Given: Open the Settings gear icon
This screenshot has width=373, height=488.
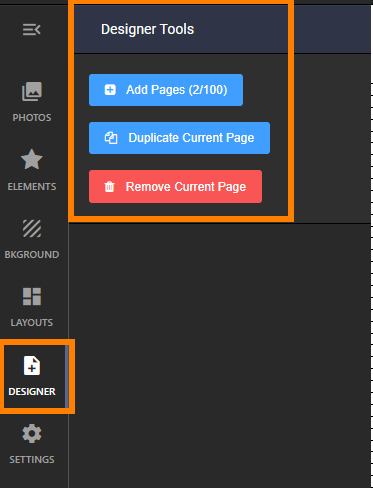Looking at the screenshot, I should pyautogui.click(x=32, y=434).
